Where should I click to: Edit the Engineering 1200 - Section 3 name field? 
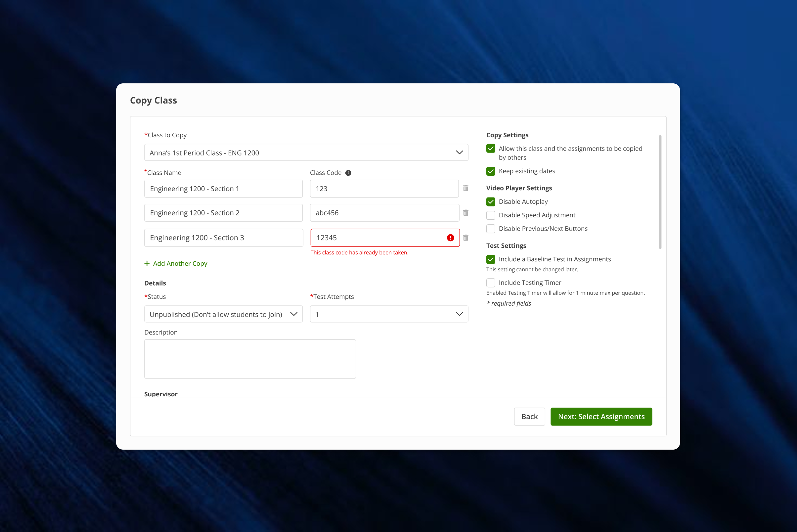224,238
